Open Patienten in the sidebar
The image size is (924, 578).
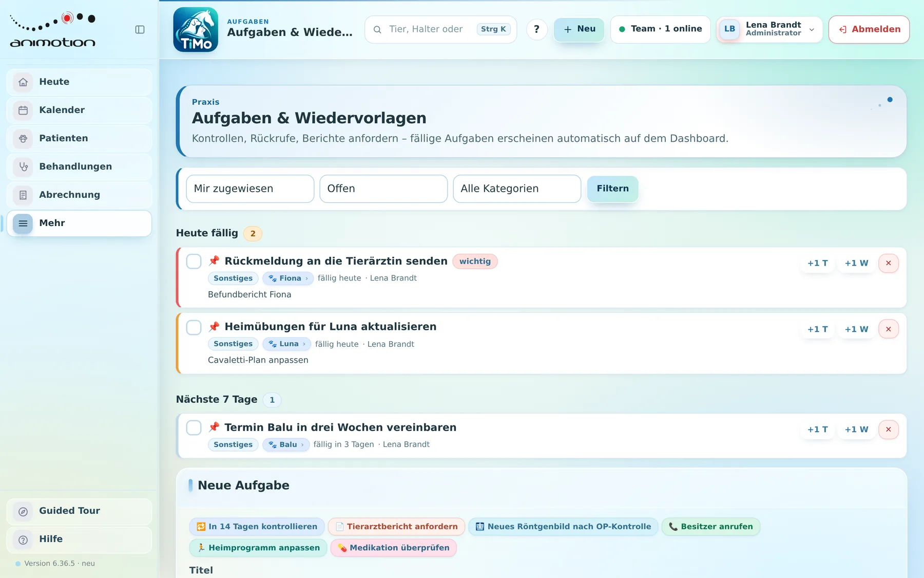(79, 139)
